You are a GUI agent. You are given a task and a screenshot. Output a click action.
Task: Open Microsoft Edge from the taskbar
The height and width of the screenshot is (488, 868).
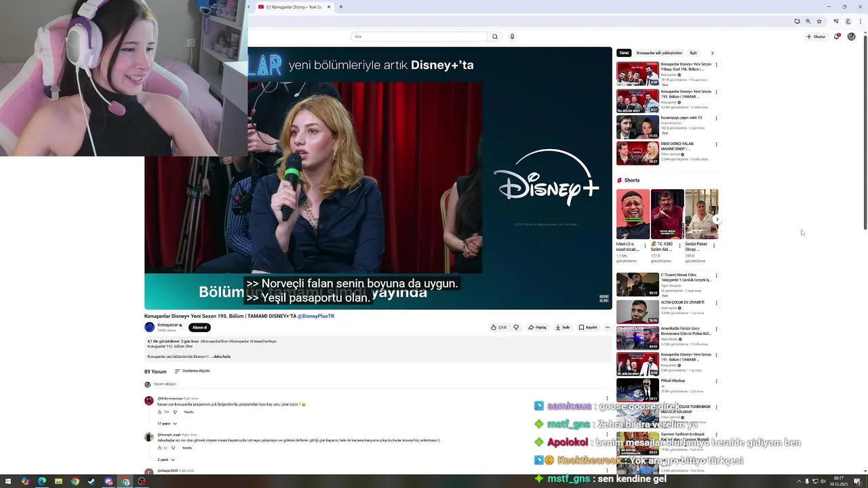[41, 482]
